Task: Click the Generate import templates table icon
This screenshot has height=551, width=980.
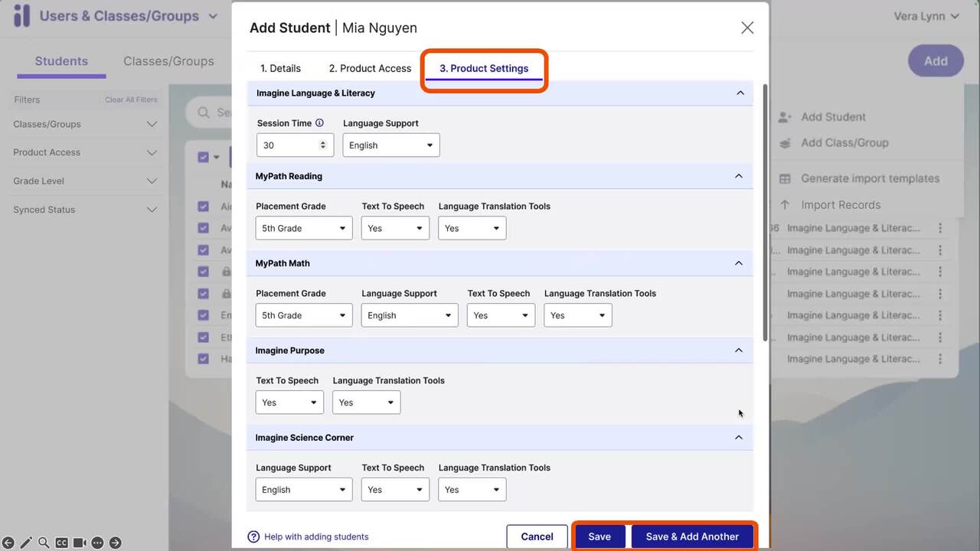Action: point(785,178)
